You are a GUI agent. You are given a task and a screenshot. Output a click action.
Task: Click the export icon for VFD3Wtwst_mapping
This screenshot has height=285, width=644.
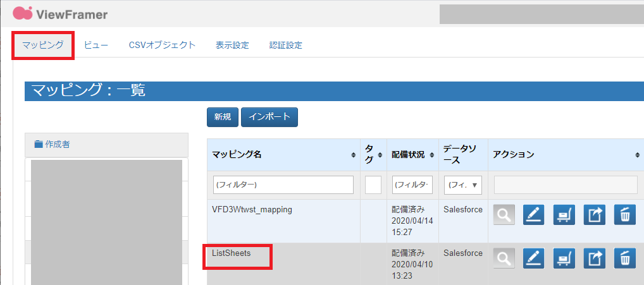[595, 215]
